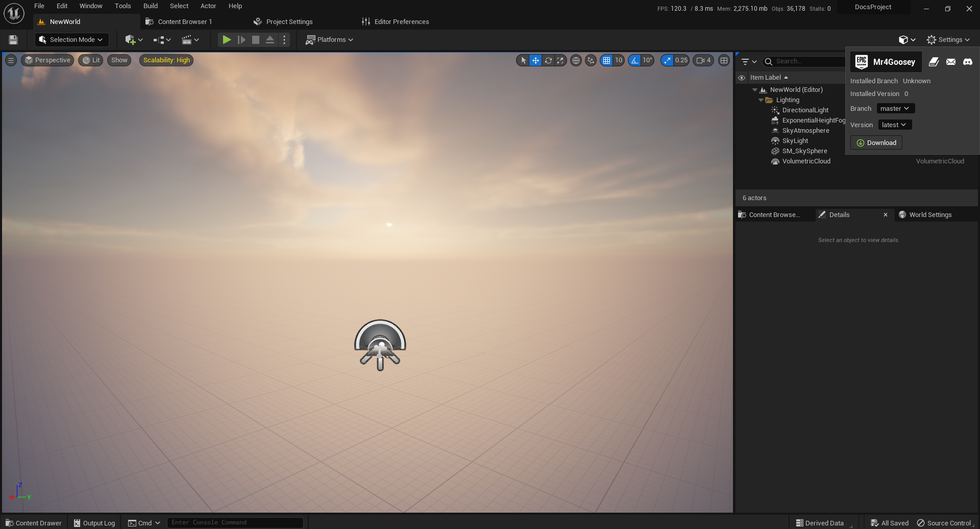This screenshot has height=529, width=980.
Task: Click the Download button
Action: 876,142
